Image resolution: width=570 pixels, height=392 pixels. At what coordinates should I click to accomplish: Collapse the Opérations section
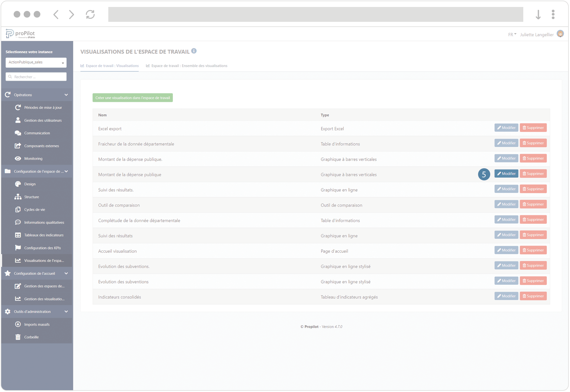pos(66,95)
